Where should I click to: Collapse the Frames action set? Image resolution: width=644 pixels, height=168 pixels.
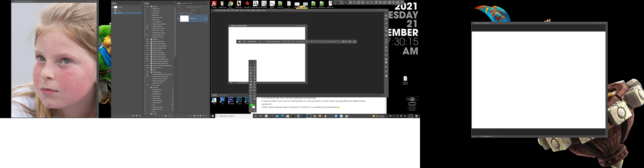[x=150, y=6]
